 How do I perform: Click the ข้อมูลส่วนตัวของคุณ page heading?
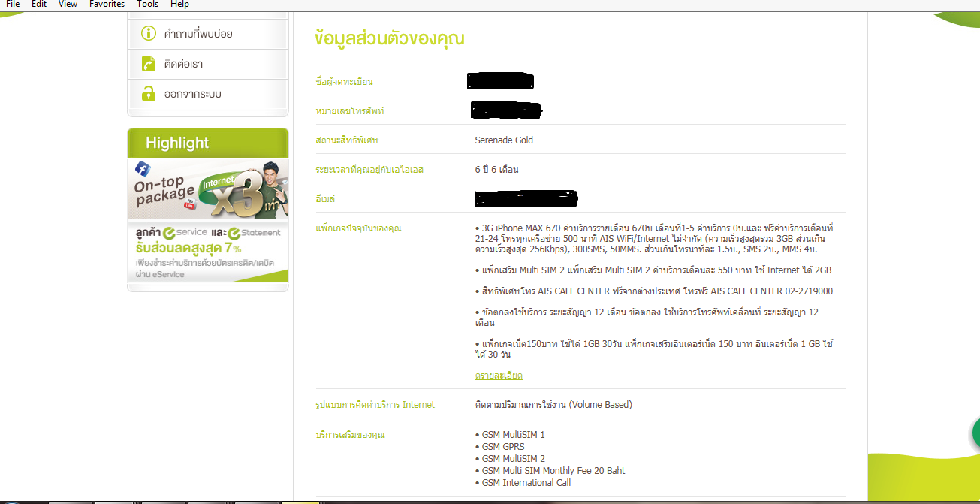point(389,39)
